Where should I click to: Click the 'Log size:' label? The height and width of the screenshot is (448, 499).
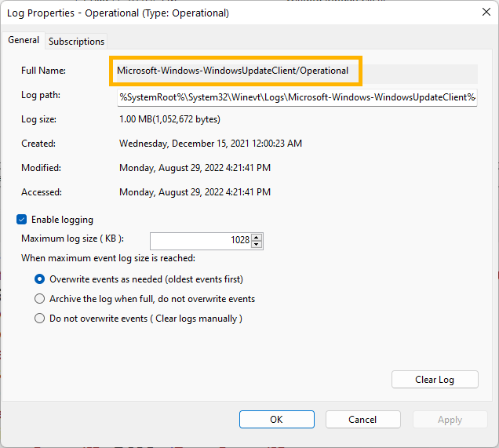38,119
